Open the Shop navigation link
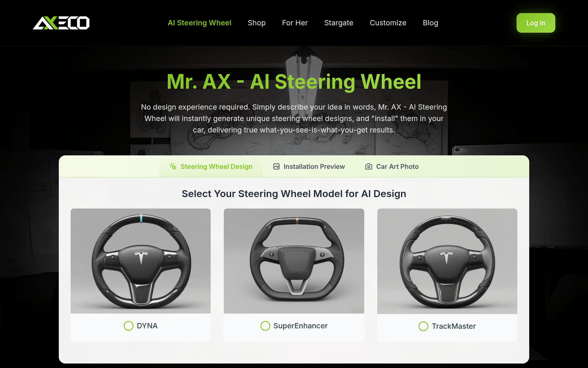 point(256,23)
